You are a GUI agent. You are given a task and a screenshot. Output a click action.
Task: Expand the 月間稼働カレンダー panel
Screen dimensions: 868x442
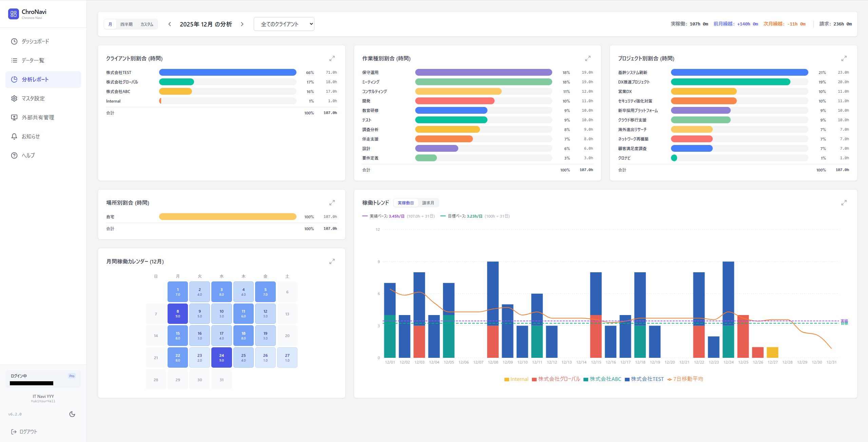coord(332,261)
